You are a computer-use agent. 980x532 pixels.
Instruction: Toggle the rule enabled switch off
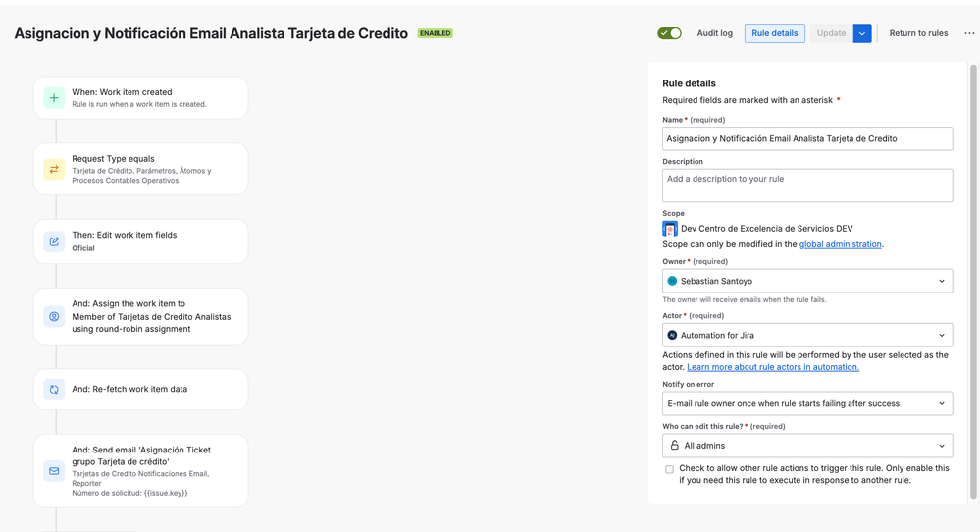tap(669, 33)
